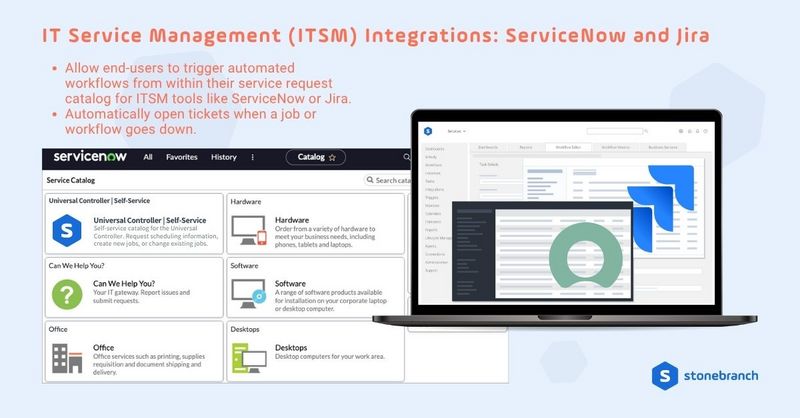Select the Service Catalog heading text

pyautogui.click(x=70, y=180)
